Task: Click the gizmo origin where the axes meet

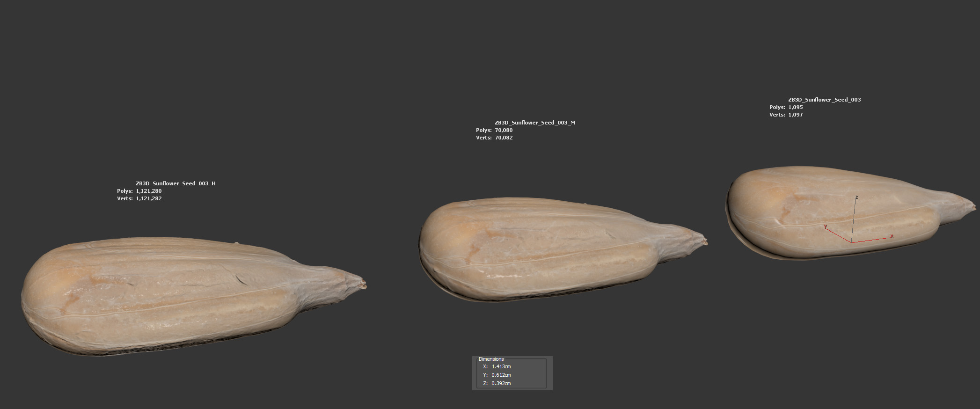Action: tap(851, 242)
